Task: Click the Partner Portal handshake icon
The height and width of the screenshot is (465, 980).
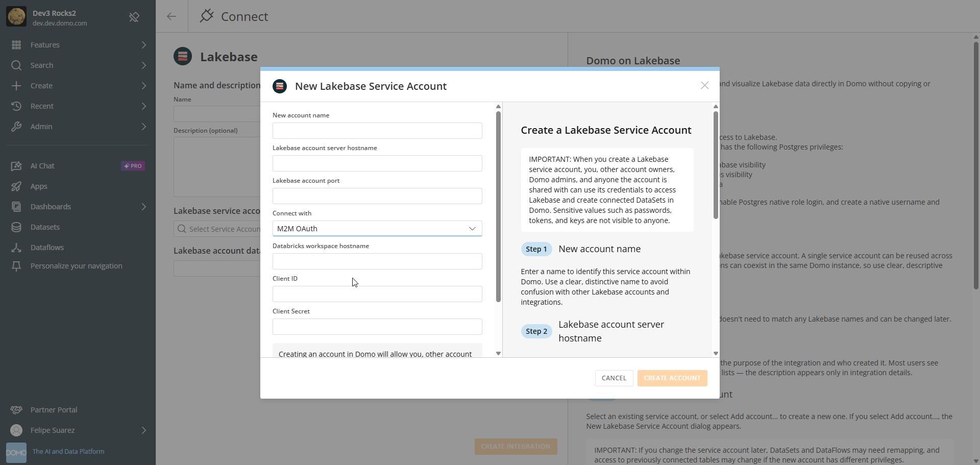Action: [x=16, y=410]
